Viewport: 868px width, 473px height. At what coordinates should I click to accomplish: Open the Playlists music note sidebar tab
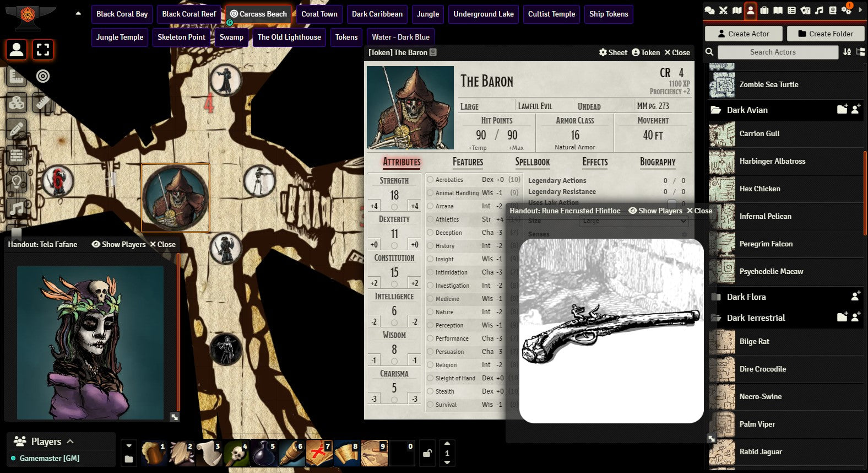point(819,10)
